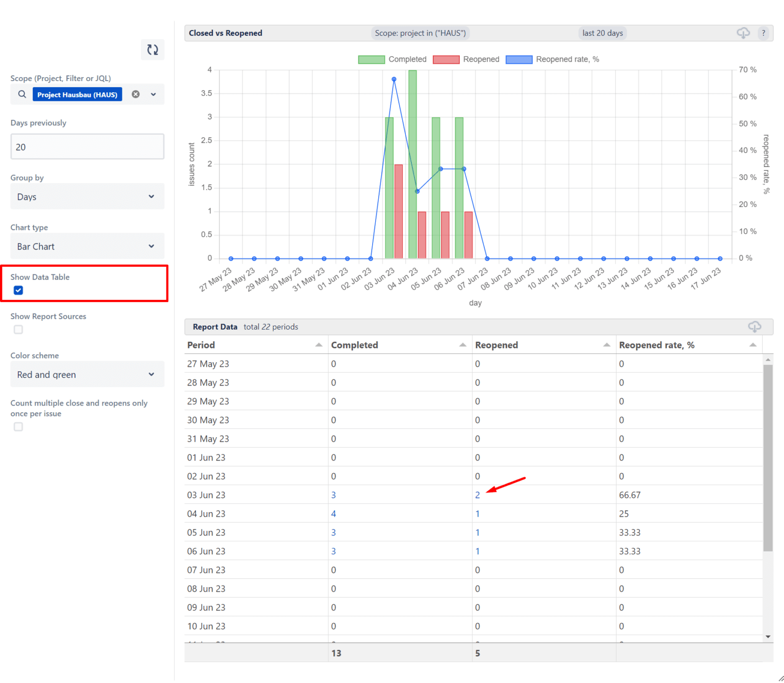Click the search magnifier in Scope field
784x683 pixels.
coord(21,94)
